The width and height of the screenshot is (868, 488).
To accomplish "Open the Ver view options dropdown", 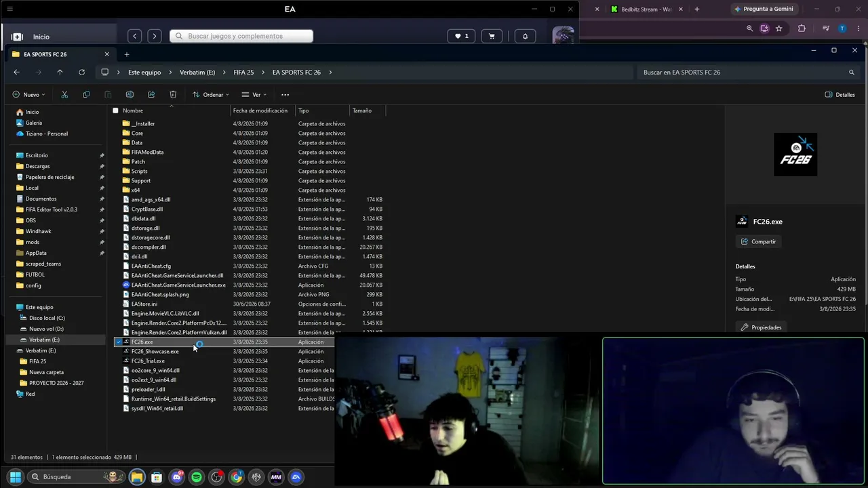I will 254,95.
